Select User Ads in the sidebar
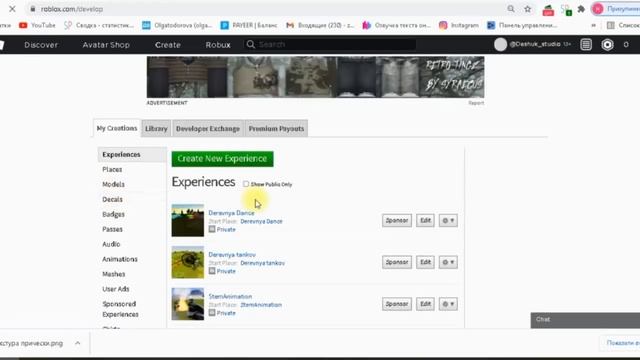The image size is (640, 360). [116, 289]
